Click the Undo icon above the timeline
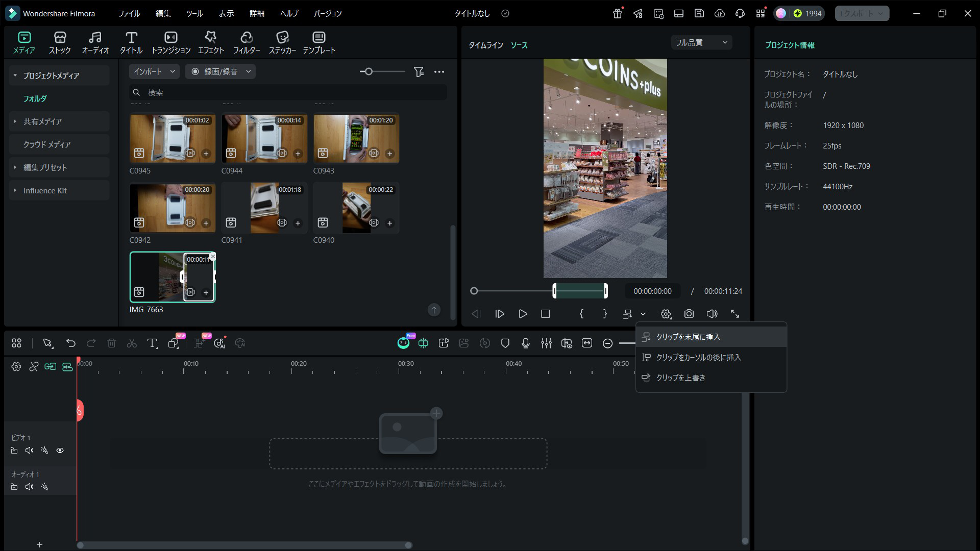980x551 pixels. coord(71,343)
